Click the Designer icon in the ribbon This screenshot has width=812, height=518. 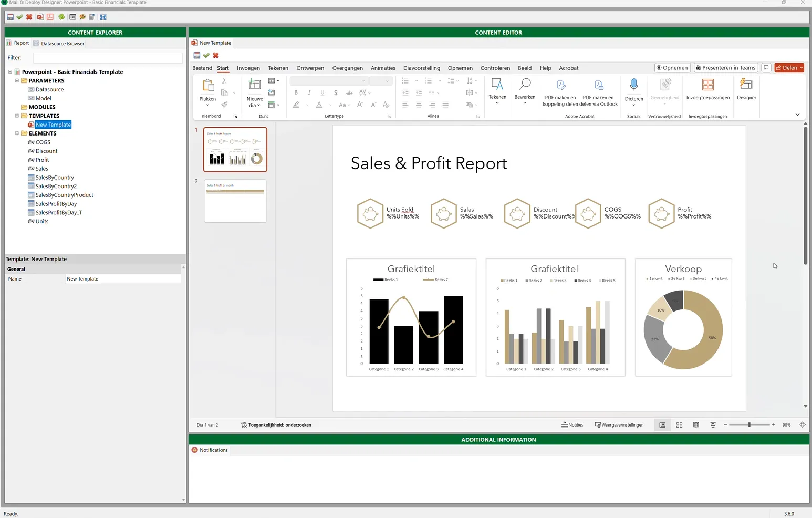(x=746, y=84)
